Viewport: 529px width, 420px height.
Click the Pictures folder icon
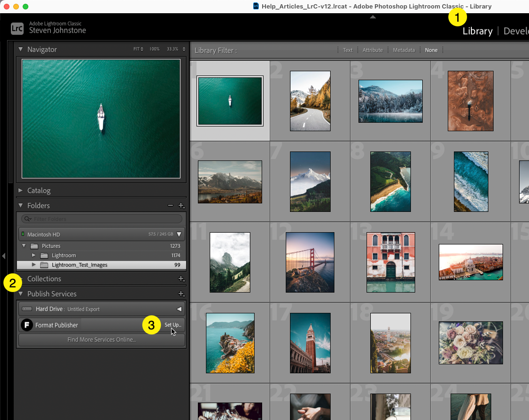pos(34,246)
